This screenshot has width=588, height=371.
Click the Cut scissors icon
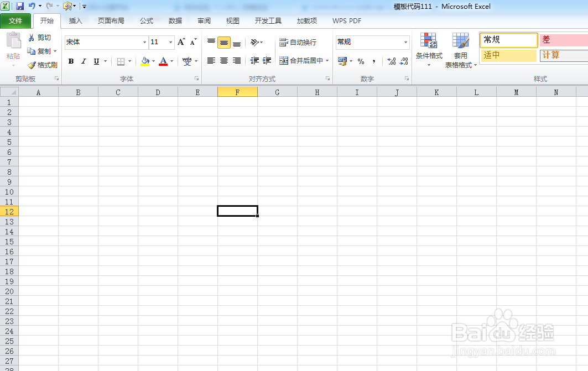31,38
